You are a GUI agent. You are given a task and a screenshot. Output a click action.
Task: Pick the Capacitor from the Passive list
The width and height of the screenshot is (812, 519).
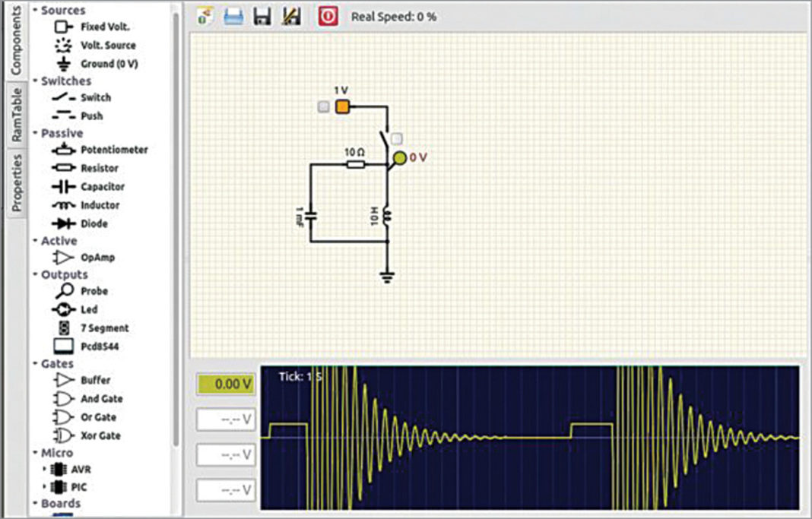pos(103,187)
